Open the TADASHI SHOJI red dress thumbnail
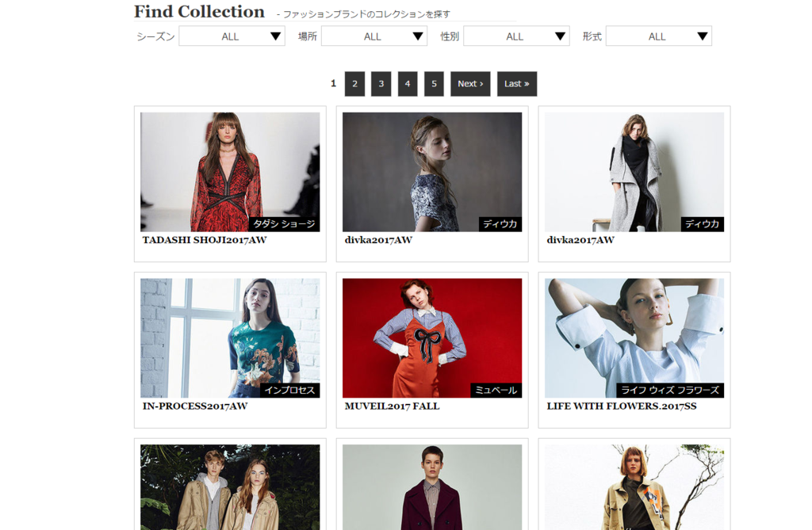 point(230,172)
